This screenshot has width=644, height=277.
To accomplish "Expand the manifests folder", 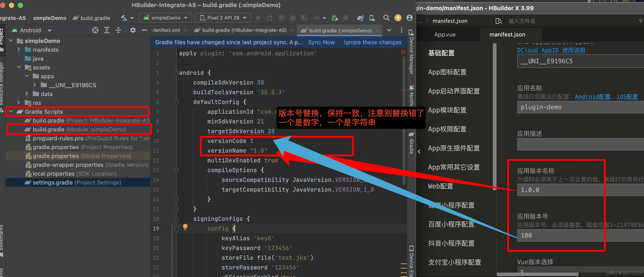I will (x=19, y=49).
